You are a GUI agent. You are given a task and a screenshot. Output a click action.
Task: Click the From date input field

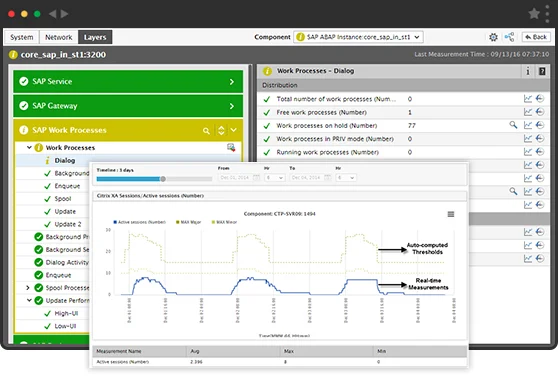[x=235, y=177]
